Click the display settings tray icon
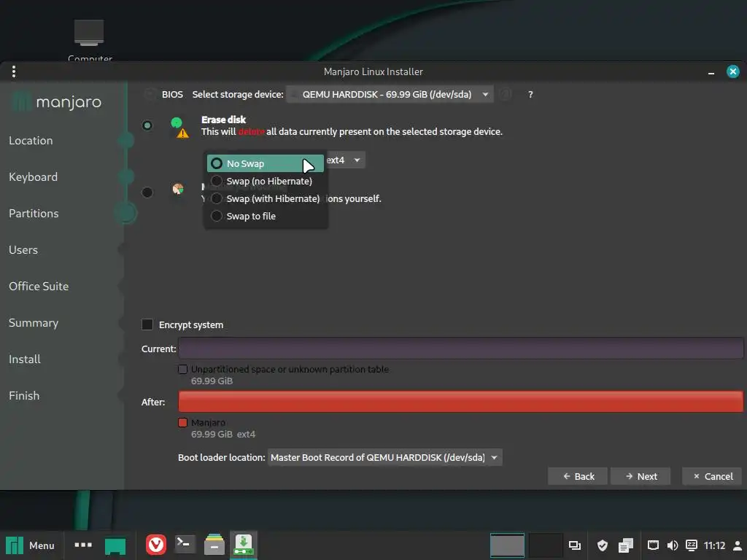747x560 pixels. click(x=575, y=545)
